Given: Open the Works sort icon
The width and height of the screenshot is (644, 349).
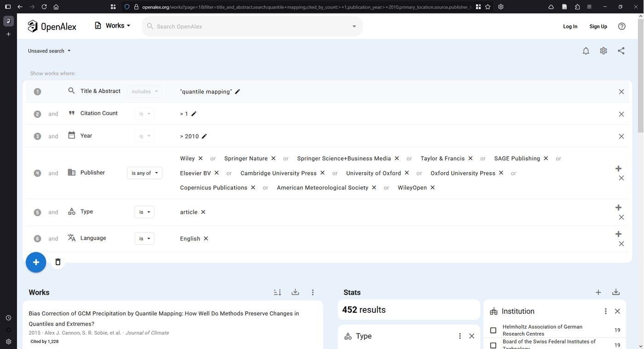Looking at the screenshot, I should coord(277,292).
